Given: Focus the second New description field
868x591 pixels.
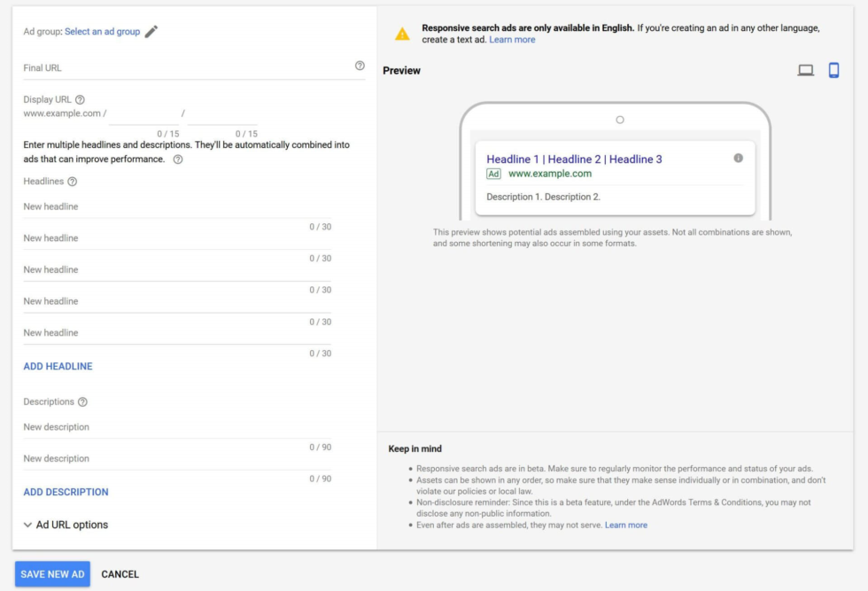Looking at the screenshot, I should tap(177, 459).
